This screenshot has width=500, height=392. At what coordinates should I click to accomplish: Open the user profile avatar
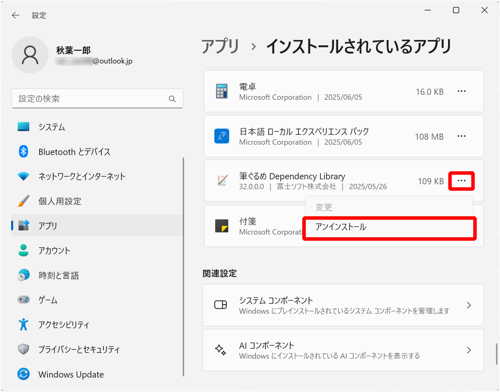click(x=30, y=55)
